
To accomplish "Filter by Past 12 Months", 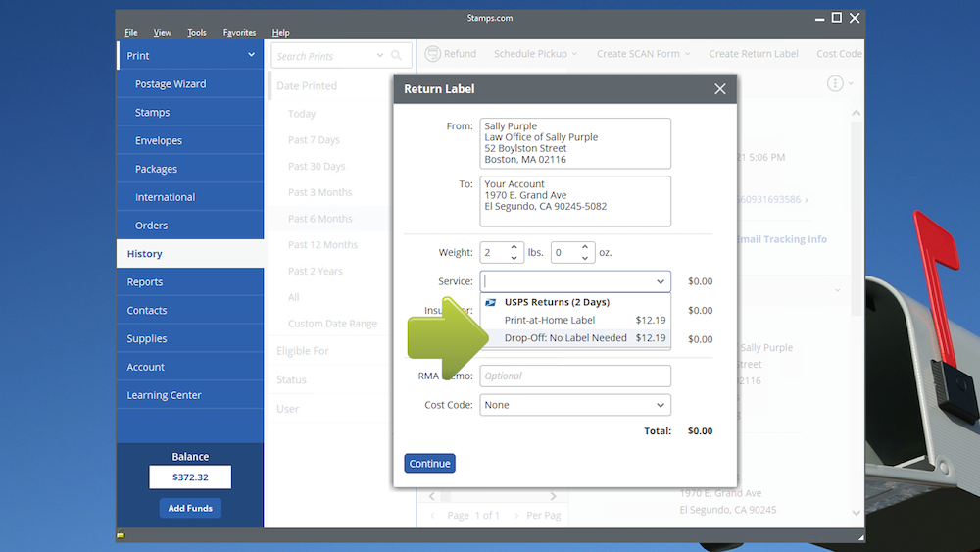I will (x=322, y=244).
